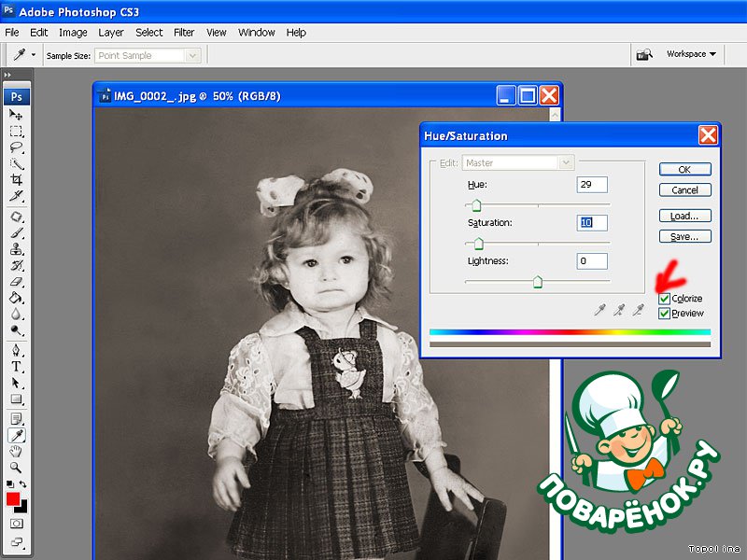Toggle the Preview checkbox
The width and height of the screenshot is (747, 560).
[x=665, y=314]
